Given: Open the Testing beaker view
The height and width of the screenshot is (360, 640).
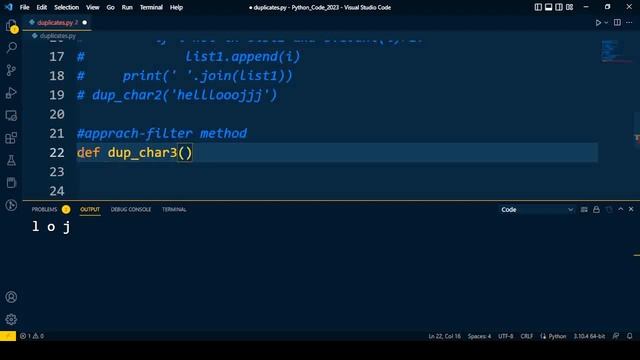Looking at the screenshot, I should point(11,160).
